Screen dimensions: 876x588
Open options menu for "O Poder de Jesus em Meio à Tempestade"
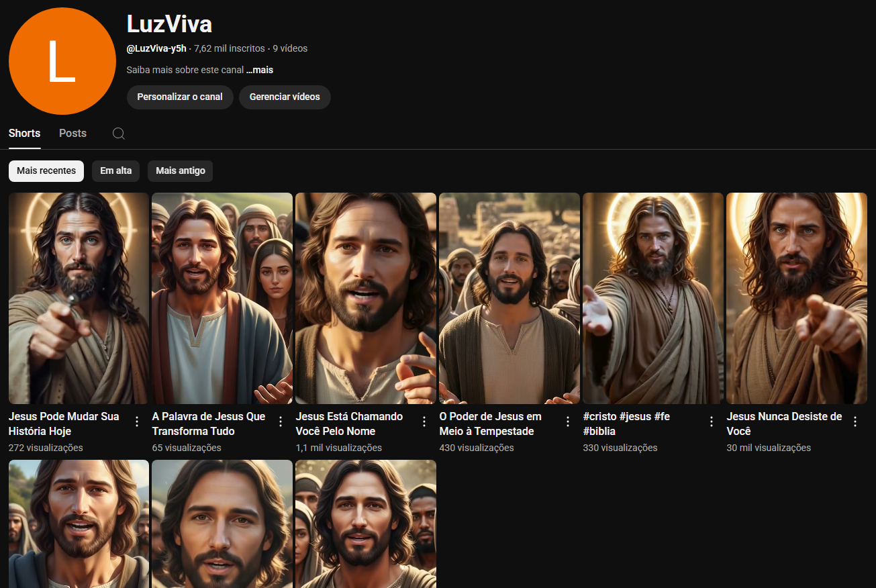(568, 422)
